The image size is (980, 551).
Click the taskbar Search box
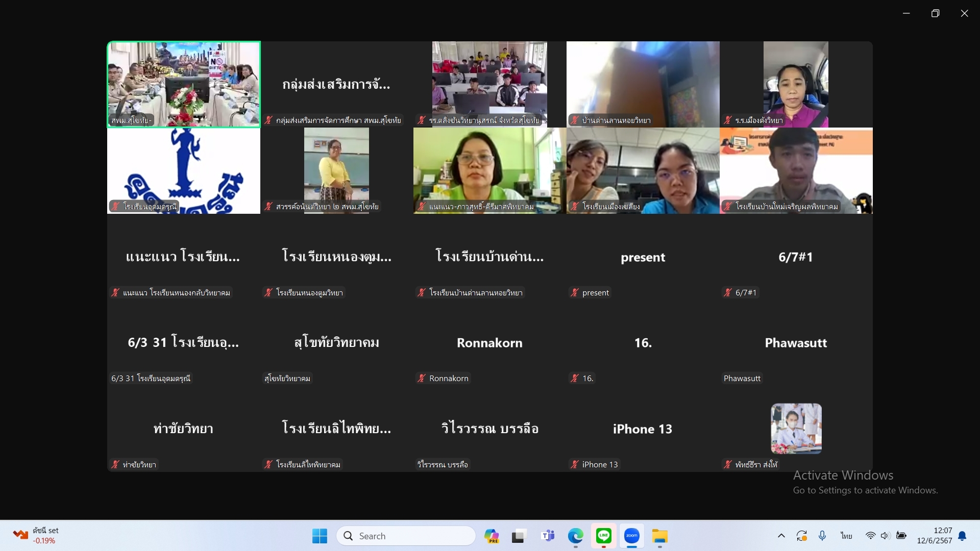pyautogui.click(x=406, y=536)
